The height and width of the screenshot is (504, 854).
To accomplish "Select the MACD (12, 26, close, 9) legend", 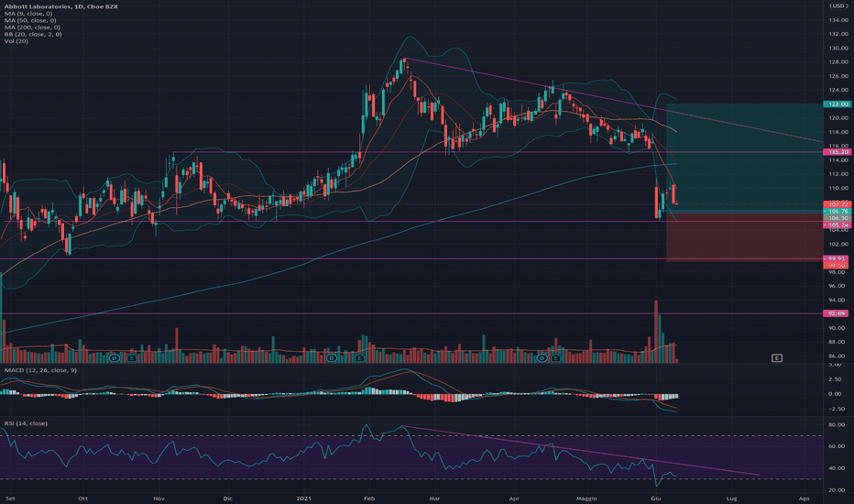I will click(x=41, y=370).
